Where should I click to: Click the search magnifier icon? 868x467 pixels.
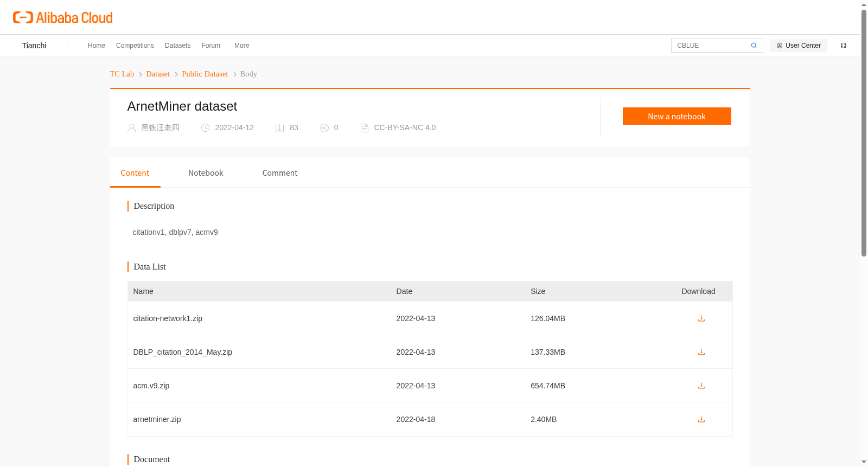tap(754, 46)
